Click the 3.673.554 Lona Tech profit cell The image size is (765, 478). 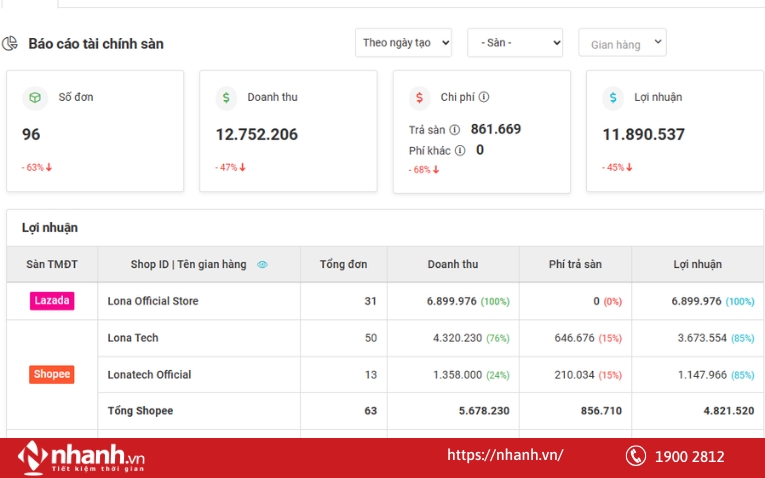pos(702,338)
